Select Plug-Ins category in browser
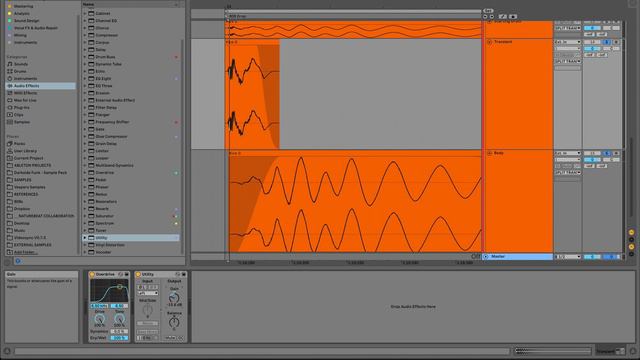The image size is (640, 360). click(22, 108)
